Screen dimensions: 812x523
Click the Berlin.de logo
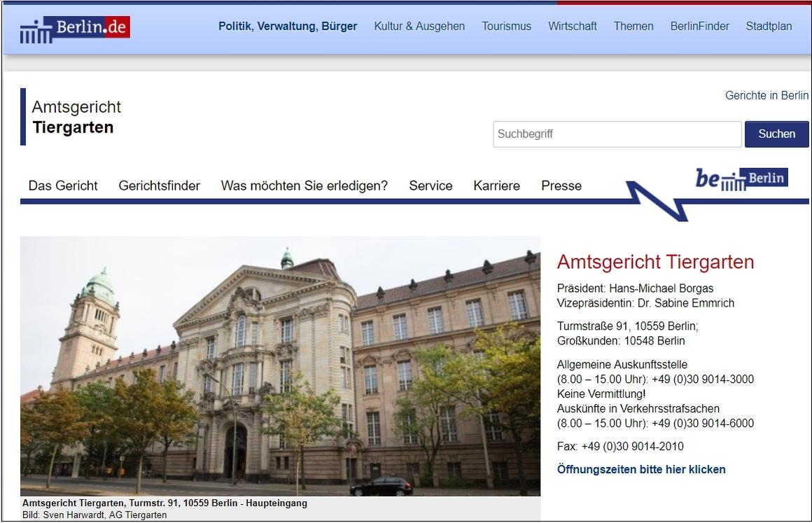tap(75, 29)
